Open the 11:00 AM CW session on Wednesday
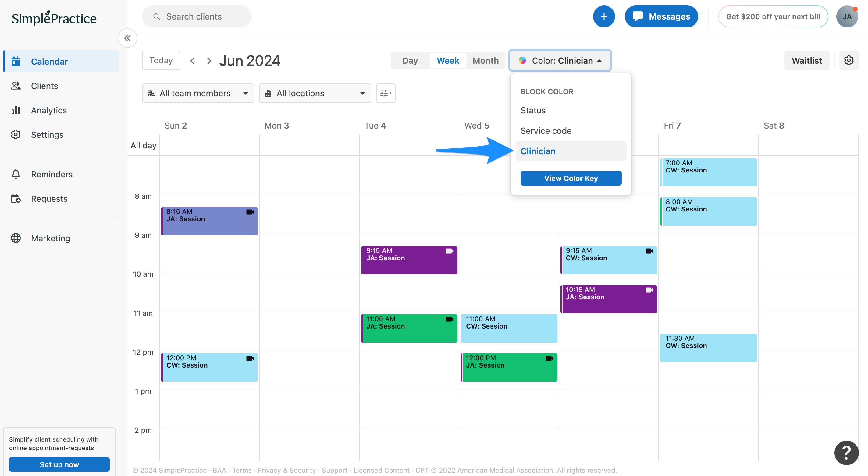Image resolution: width=868 pixels, height=476 pixels. tap(509, 329)
